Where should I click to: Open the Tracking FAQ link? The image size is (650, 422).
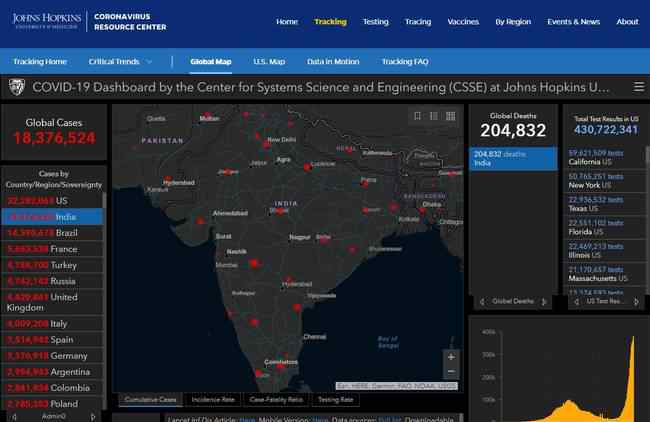[x=405, y=62]
